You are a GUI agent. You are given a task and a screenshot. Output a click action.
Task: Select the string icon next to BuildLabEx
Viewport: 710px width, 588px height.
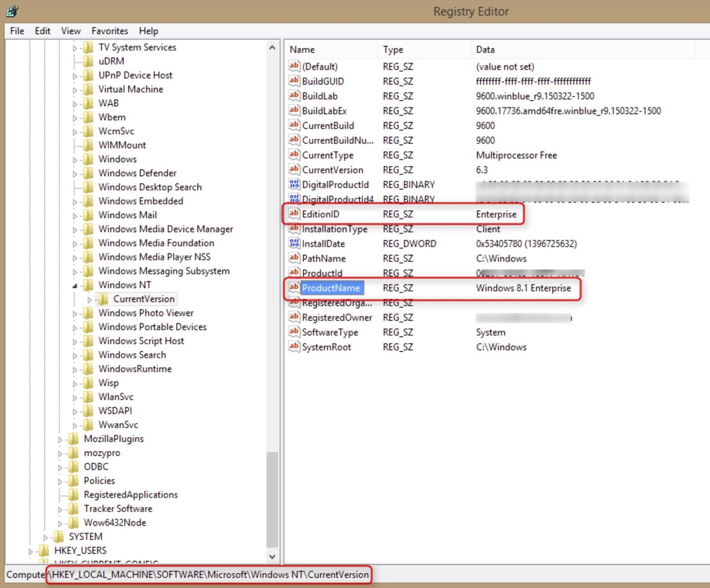click(294, 110)
